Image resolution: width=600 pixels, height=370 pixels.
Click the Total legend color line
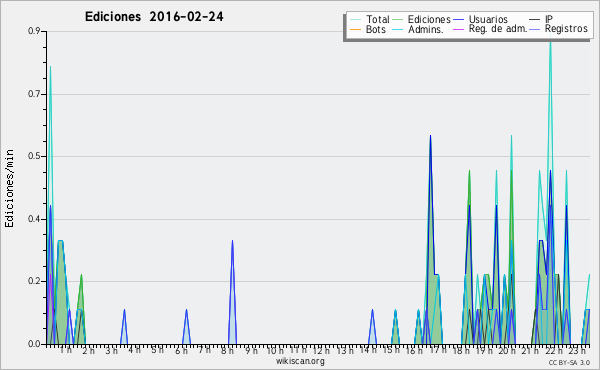click(x=355, y=20)
